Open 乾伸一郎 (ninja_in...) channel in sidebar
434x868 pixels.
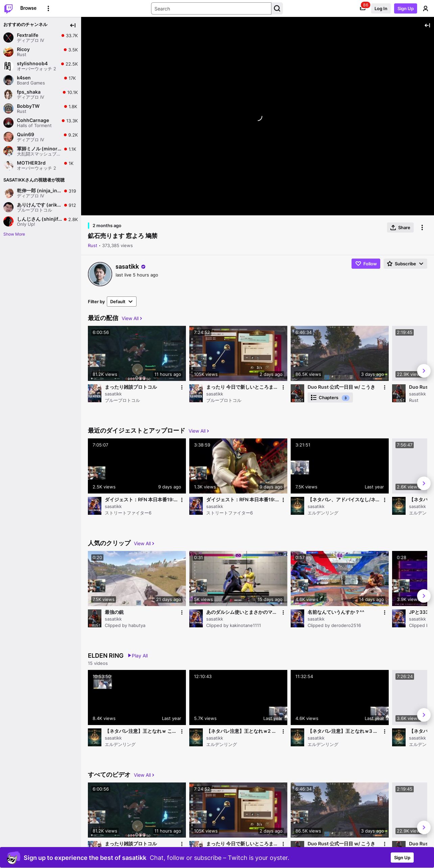coord(41,193)
